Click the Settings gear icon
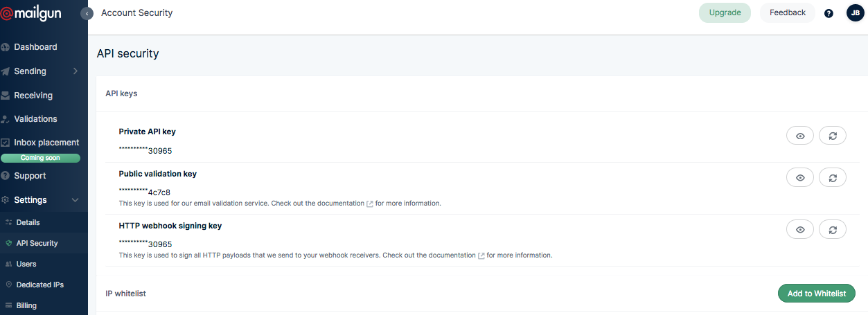Image resolution: width=868 pixels, height=315 pixels. 5,200
